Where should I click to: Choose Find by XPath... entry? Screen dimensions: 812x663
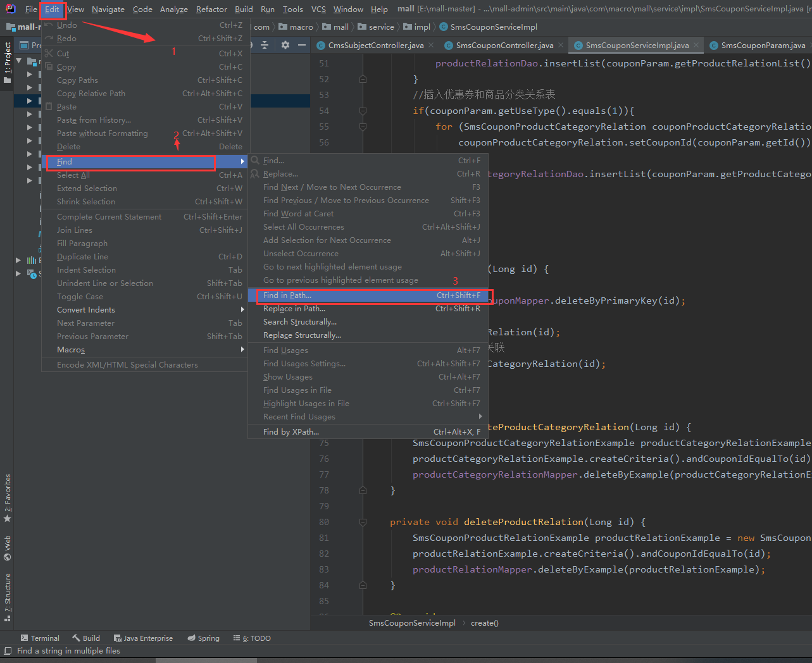click(368, 432)
